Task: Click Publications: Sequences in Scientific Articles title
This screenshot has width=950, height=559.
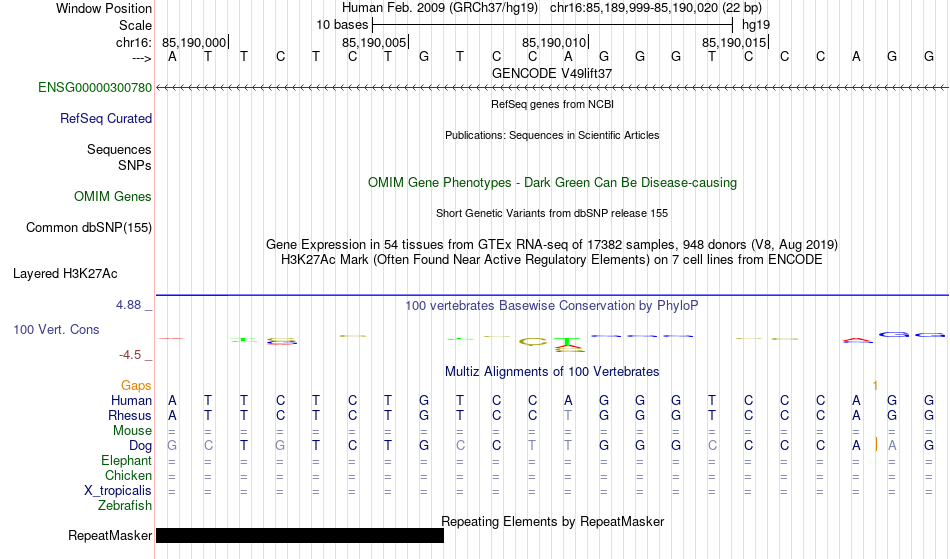Action: [x=552, y=135]
